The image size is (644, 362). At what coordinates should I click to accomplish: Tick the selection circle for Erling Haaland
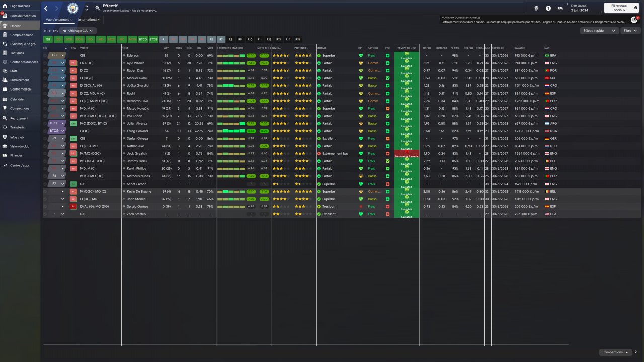(x=45, y=131)
